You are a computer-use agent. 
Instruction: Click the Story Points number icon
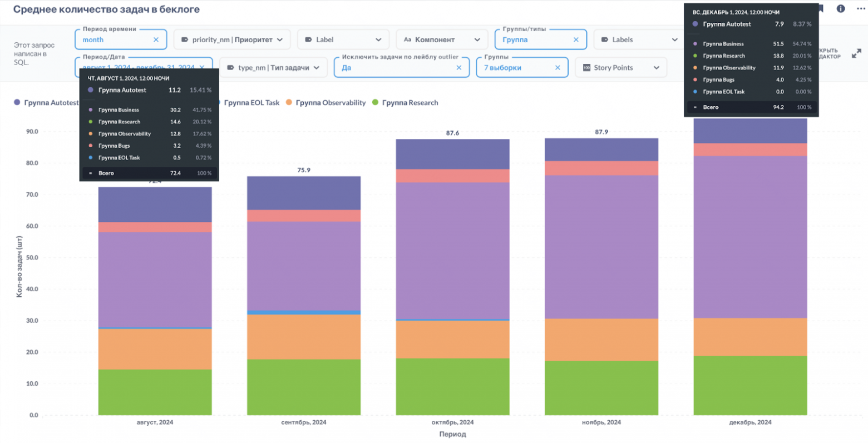586,68
